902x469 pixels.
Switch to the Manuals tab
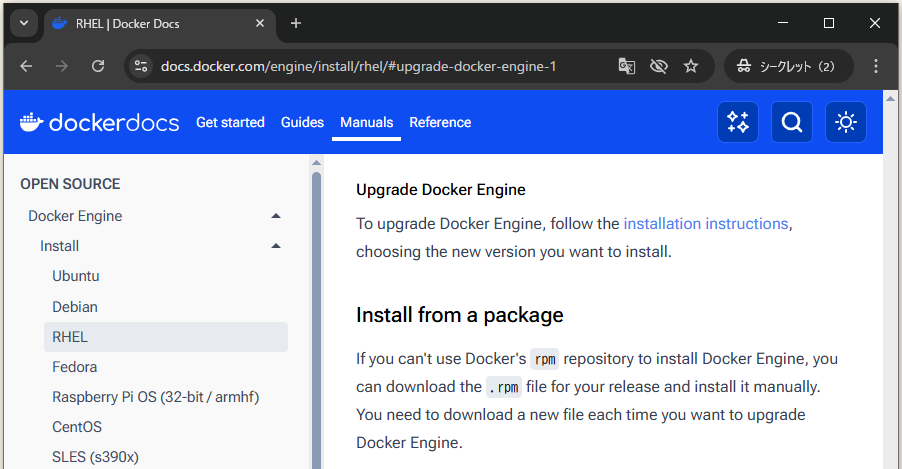pos(366,123)
